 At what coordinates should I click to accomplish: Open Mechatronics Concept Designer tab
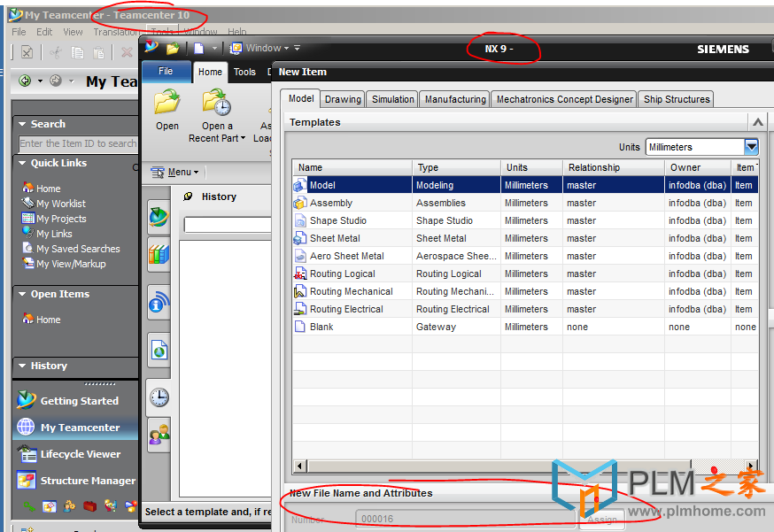(564, 99)
